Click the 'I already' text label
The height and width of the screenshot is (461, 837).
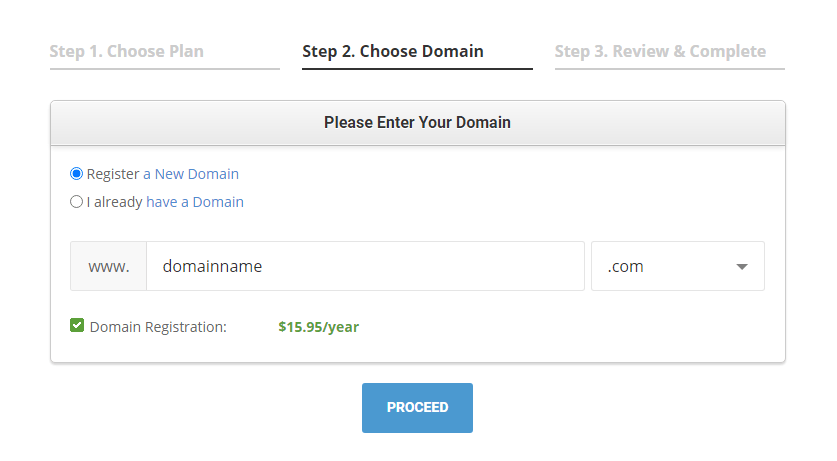pos(114,202)
